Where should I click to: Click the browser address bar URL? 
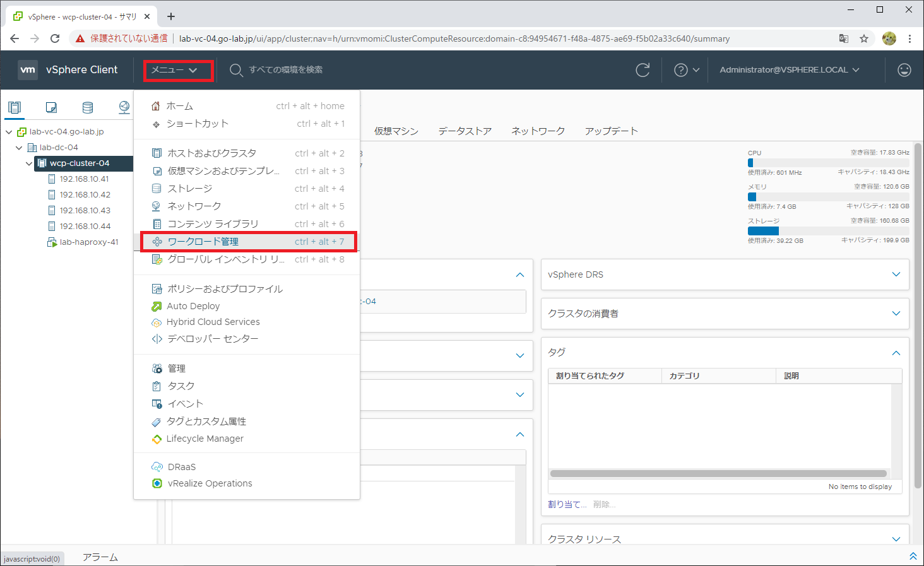(x=454, y=38)
